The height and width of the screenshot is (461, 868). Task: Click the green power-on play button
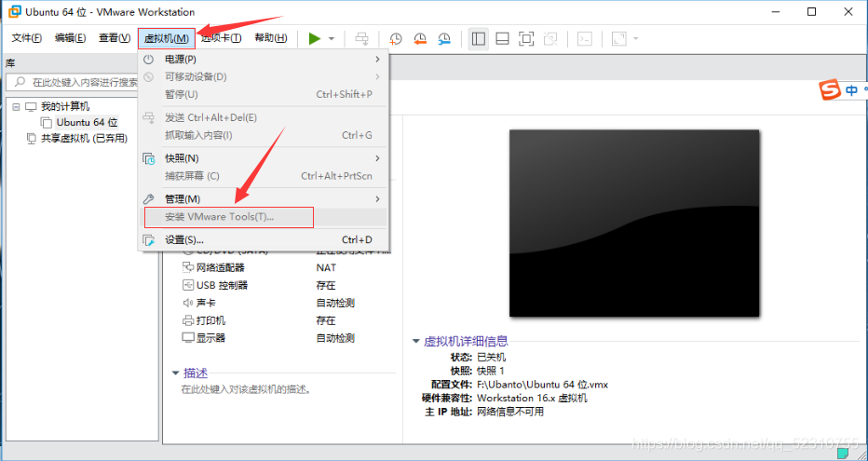[315, 39]
